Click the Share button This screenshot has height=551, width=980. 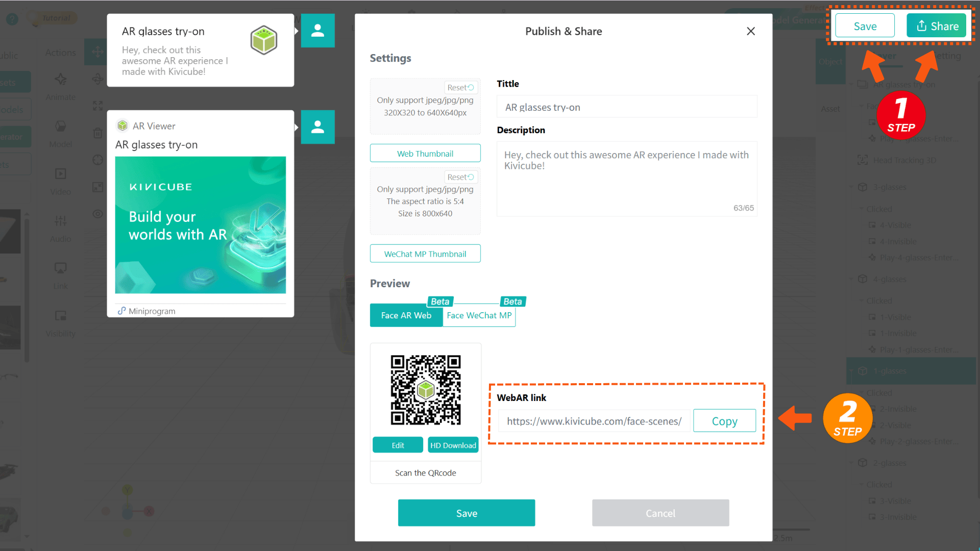point(936,26)
